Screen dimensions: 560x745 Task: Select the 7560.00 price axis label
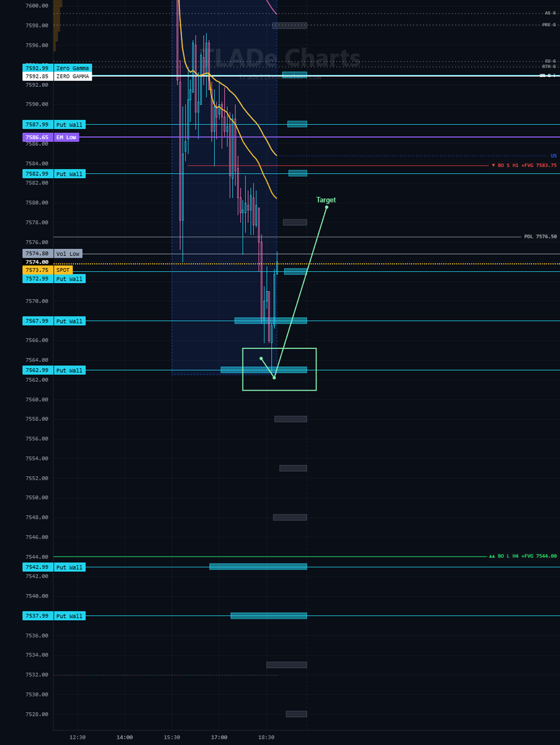[37, 399]
